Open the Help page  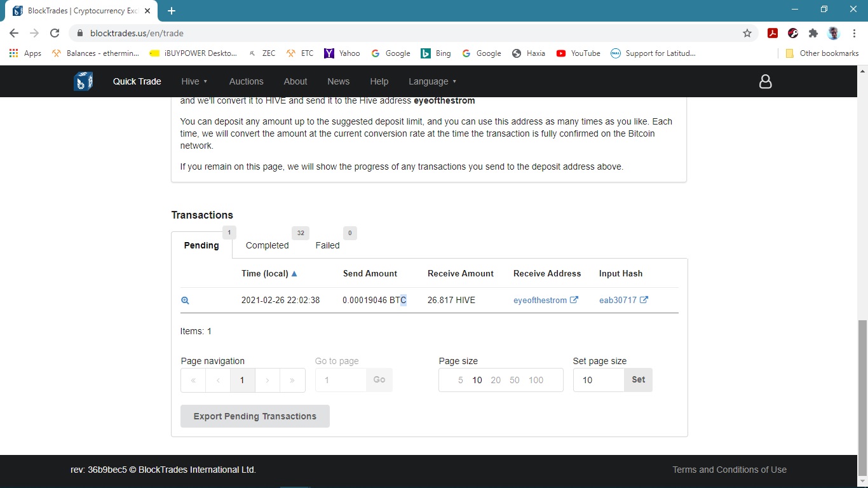[379, 81]
